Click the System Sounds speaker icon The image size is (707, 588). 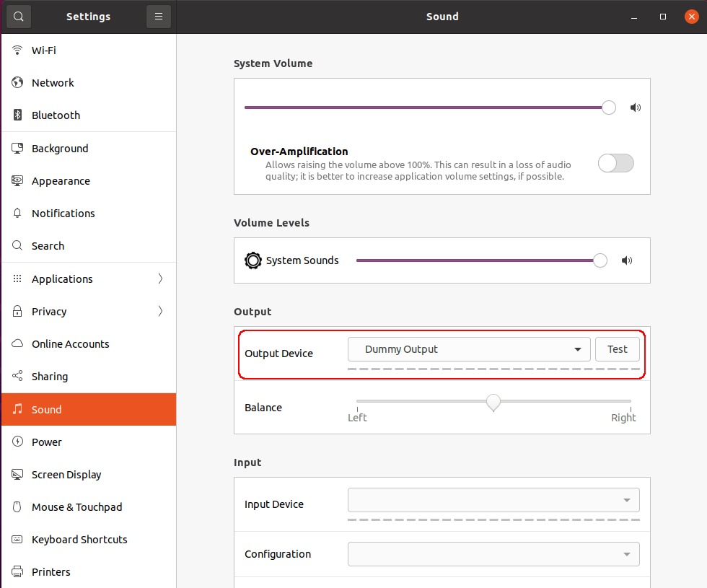click(626, 261)
